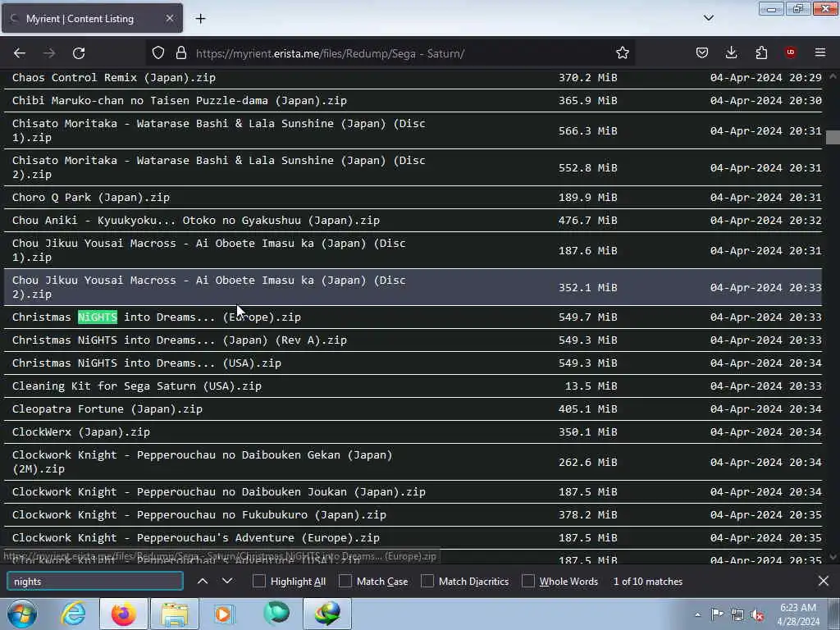Open Chisato Moritaka Lala Sunshine Disc 1 link

pos(218,130)
